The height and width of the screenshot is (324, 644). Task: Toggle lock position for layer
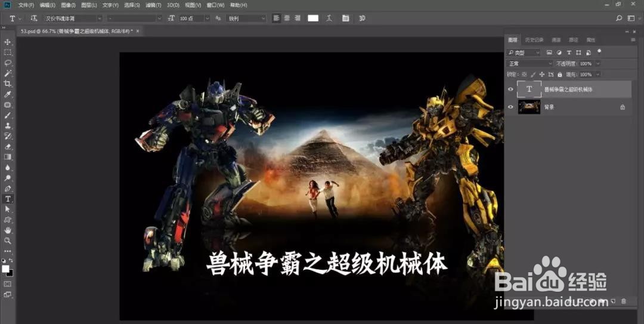[541, 75]
